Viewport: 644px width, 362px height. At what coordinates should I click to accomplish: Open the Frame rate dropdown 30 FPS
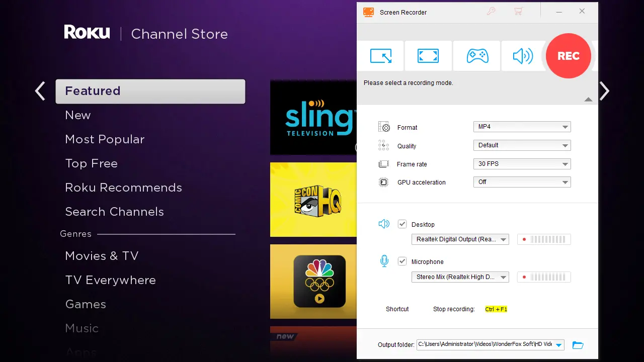click(522, 164)
